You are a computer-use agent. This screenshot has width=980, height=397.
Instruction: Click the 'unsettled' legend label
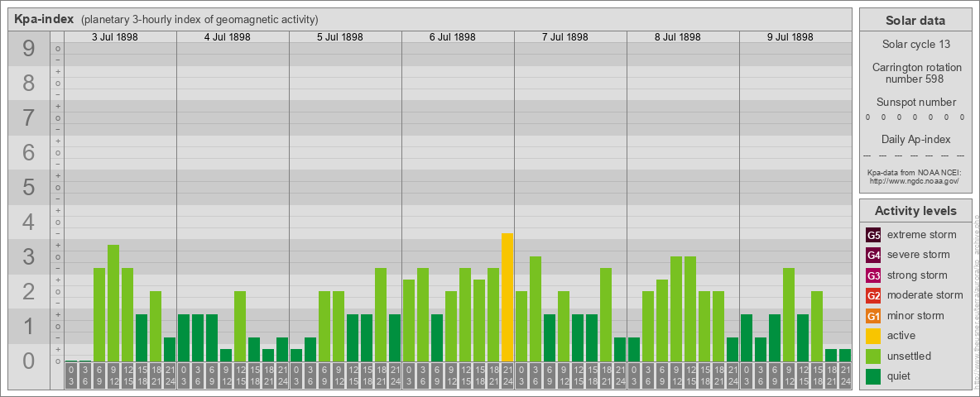click(910, 356)
